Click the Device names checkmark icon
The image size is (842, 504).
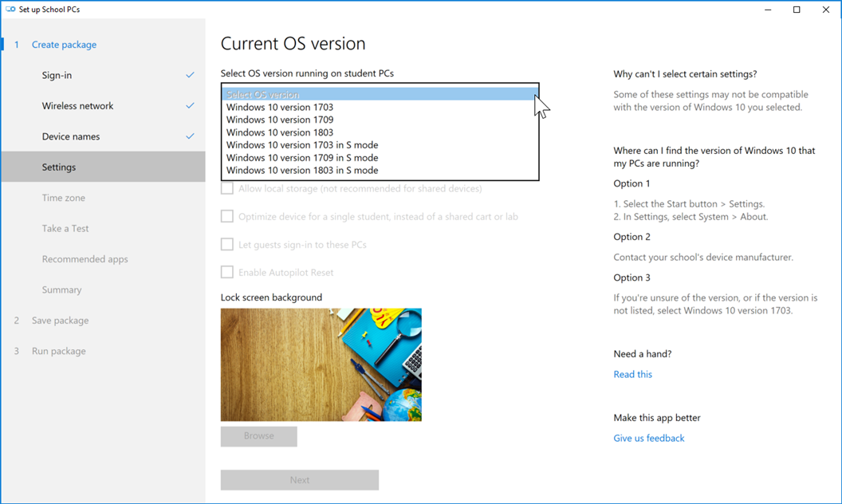click(x=190, y=136)
